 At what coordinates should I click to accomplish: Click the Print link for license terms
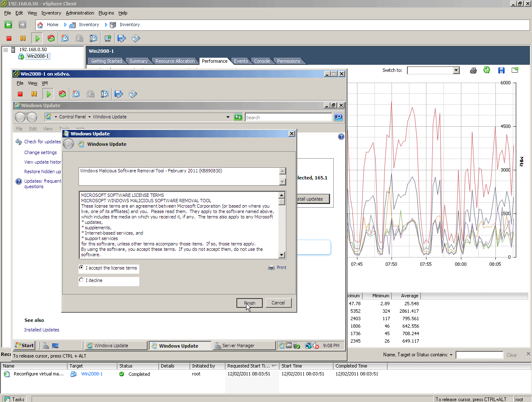281,267
